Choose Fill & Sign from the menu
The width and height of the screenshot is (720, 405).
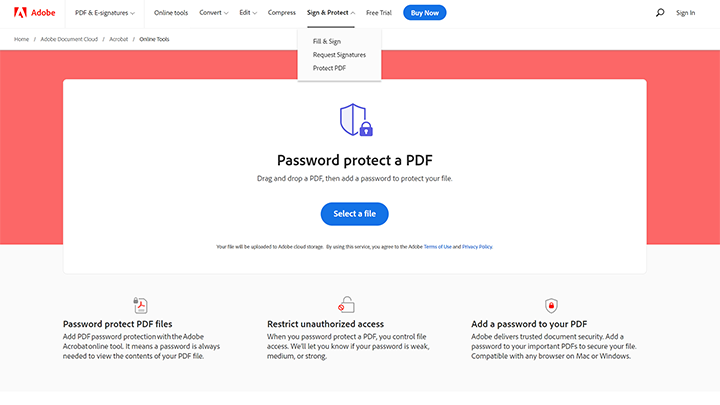point(327,41)
